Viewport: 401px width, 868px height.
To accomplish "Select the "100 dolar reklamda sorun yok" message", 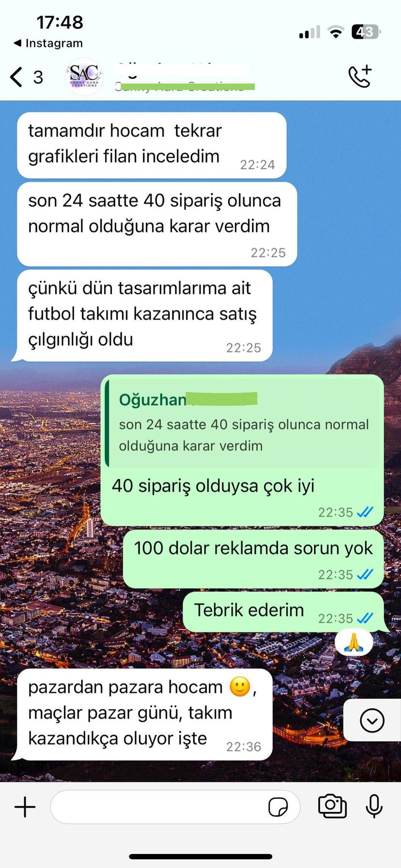I will (253, 559).
